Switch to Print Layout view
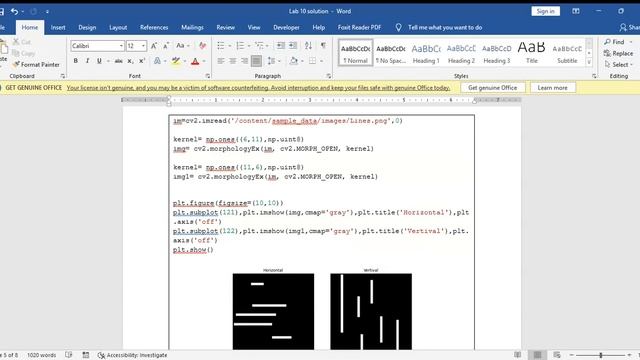The image size is (640, 360). click(x=537, y=355)
